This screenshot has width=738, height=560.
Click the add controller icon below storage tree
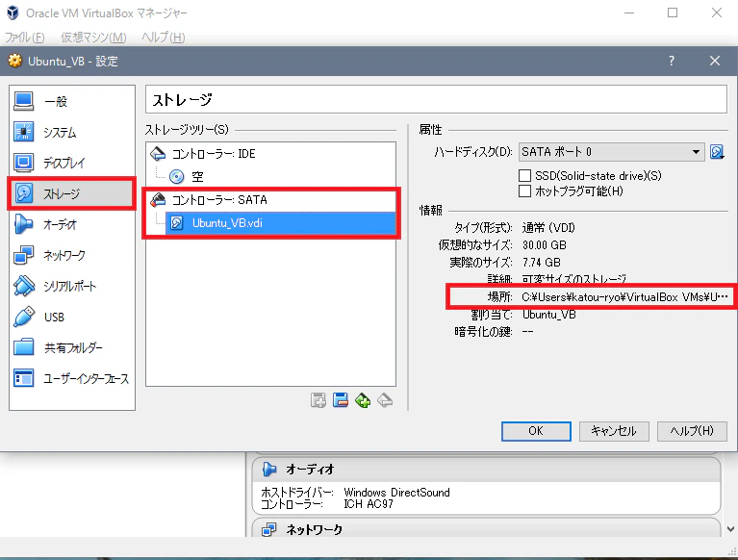click(x=318, y=400)
